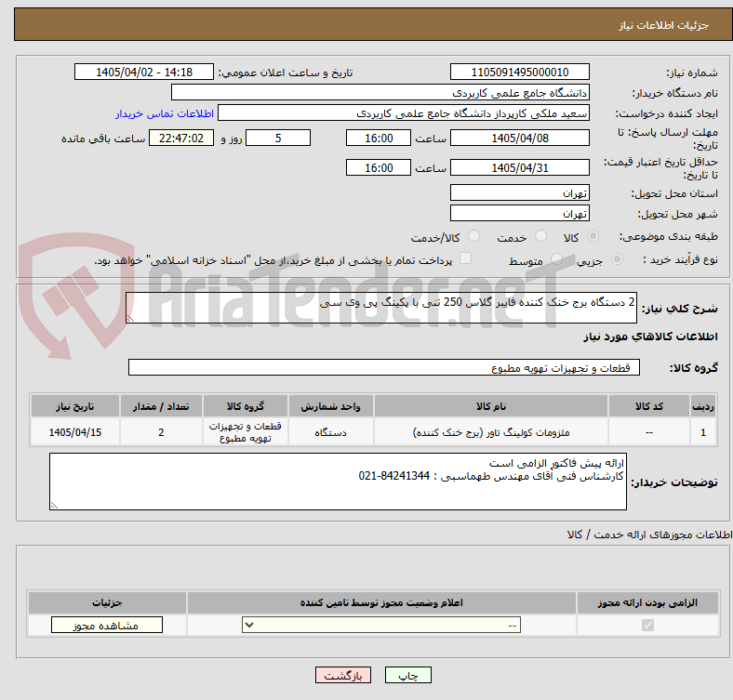Image resolution: width=733 pixels, height=700 pixels.
Task: Click the جزئیات column header
Action: pos(107,602)
